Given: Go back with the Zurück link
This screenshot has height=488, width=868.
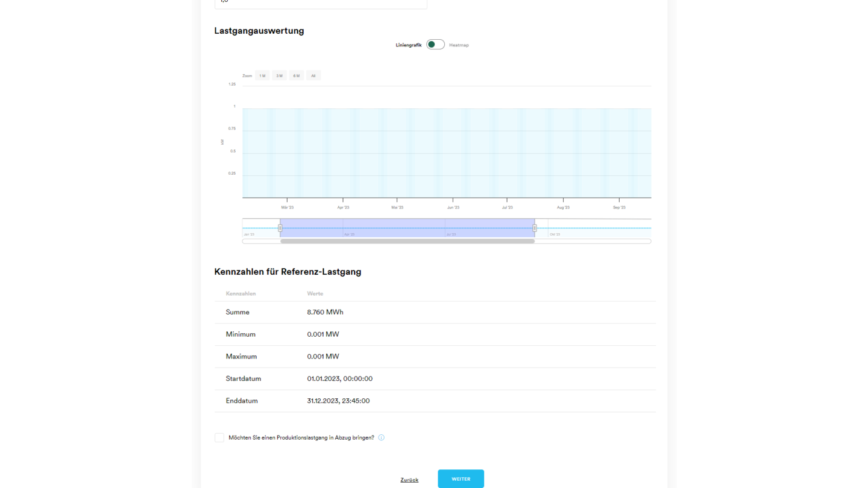Looking at the screenshot, I should coord(409,480).
